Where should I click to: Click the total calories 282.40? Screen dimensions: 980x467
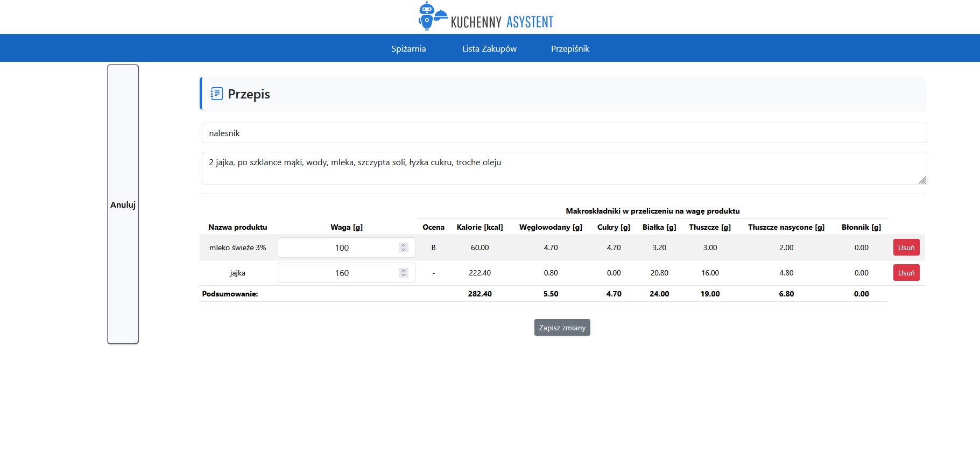480,294
